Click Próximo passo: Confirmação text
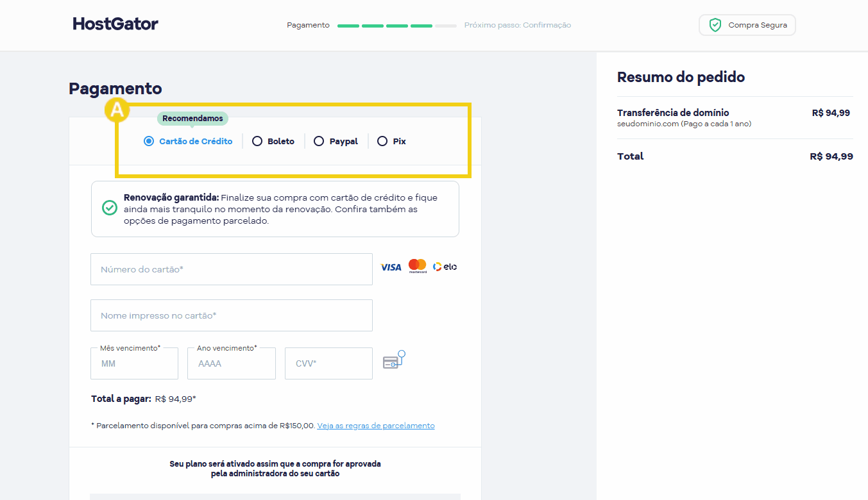Image resolution: width=868 pixels, height=500 pixels. pos(518,26)
